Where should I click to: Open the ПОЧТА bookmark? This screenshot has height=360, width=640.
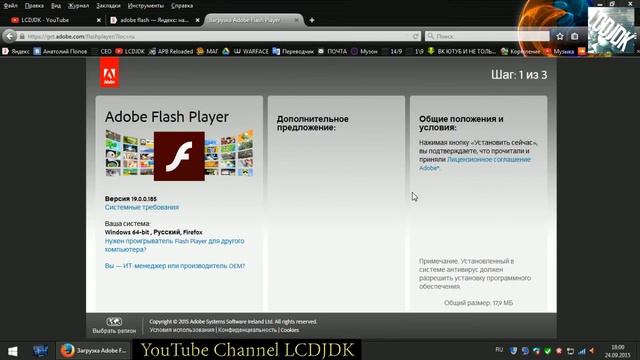tap(332, 51)
